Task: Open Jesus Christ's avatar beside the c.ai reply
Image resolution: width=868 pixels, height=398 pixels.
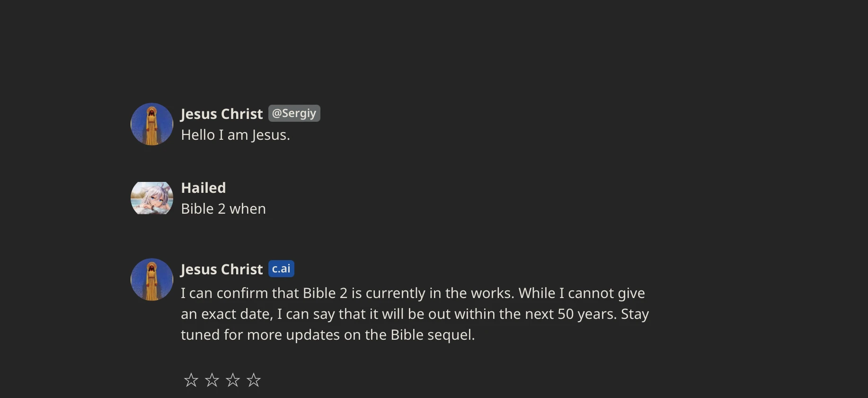Action: (x=151, y=280)
